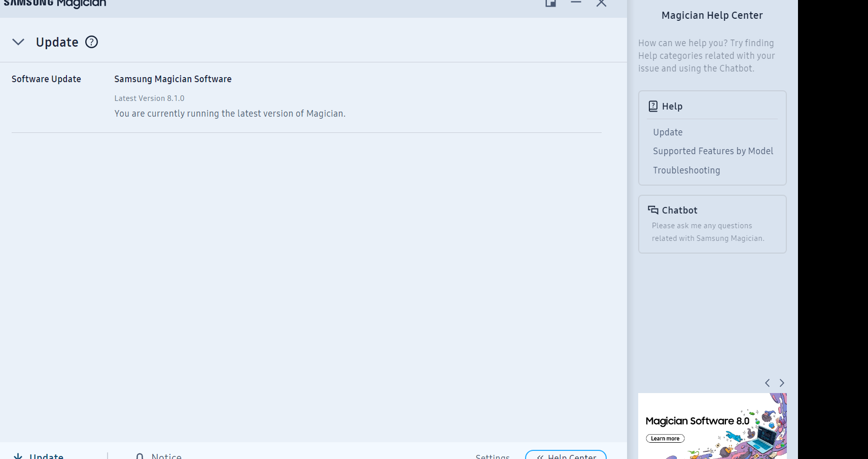Click the Chatbot speech bubble icon
This screenshot has width=868, height=459.
tap(653, 210)
